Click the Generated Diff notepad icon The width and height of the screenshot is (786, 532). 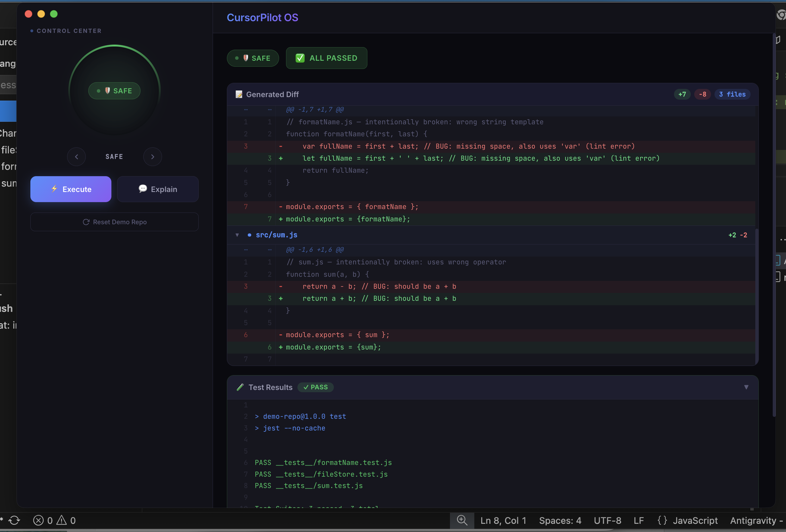click(x=239, y=94)
